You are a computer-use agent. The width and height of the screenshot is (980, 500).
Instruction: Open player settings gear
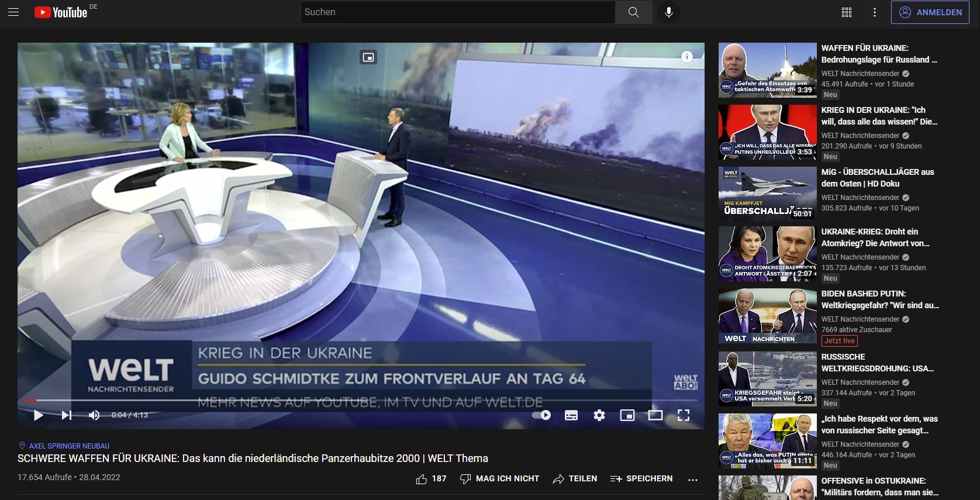(x=599, y=415)
